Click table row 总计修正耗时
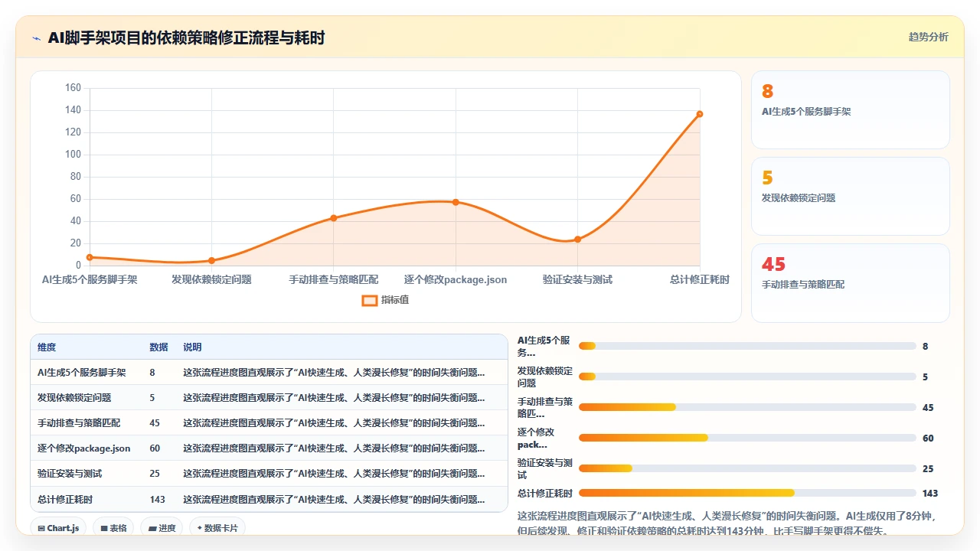This screenshot has width=980, height=551. pos(269,499)
